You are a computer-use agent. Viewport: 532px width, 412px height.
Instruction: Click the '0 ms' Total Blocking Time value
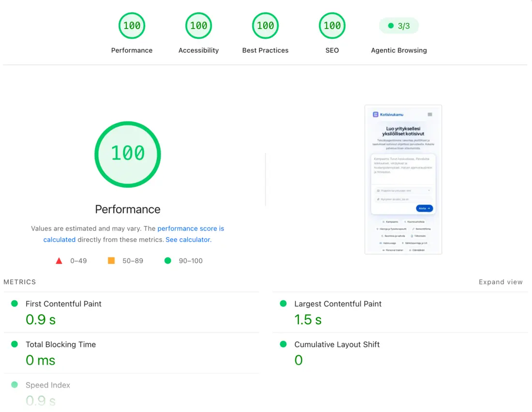(40, 360)
